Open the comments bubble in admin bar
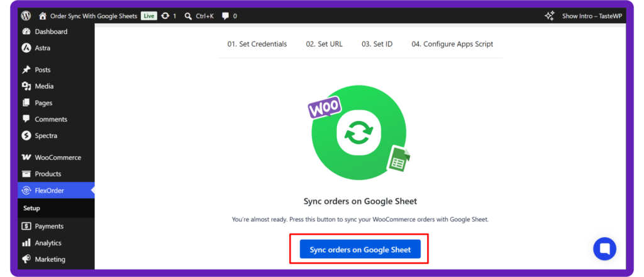 point(226,16)
